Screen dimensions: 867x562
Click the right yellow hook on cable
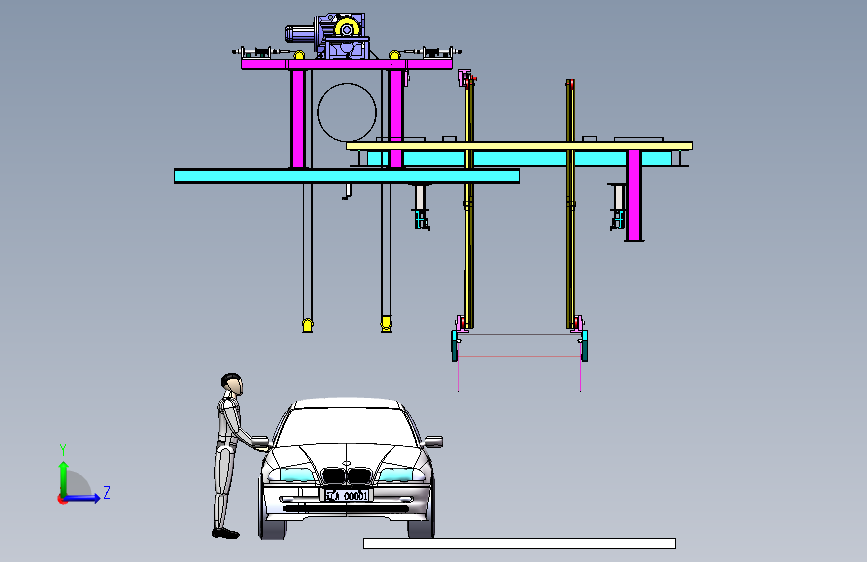tap(387, 324)
